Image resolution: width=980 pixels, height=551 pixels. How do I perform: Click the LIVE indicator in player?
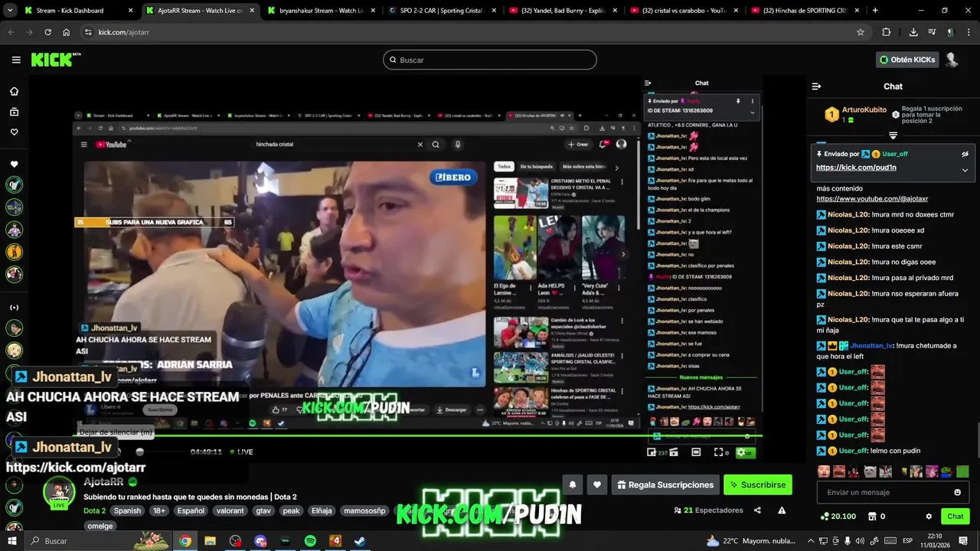(241, 452)
